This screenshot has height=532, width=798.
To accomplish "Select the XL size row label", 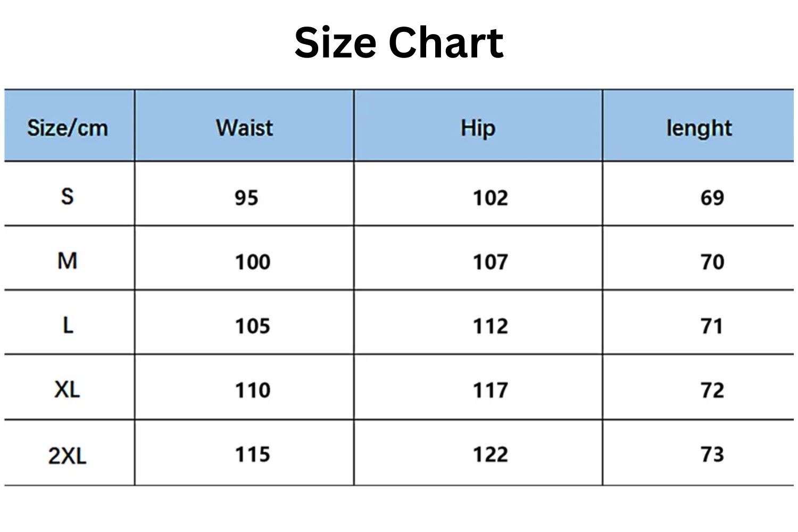I will 67,390.
